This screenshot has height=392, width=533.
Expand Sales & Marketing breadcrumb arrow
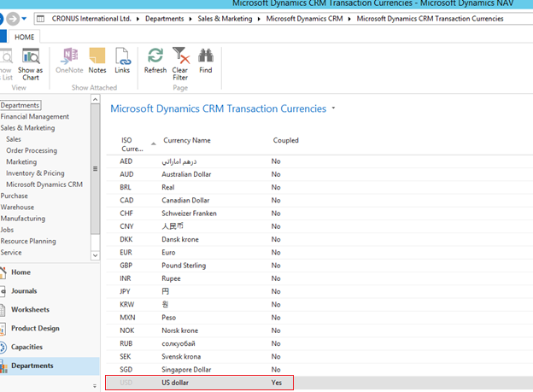(259, 19)
